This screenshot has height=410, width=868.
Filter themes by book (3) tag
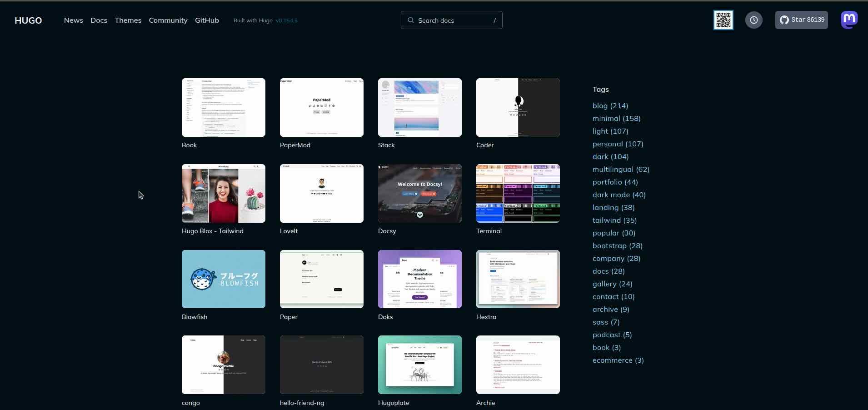(607, 347)
